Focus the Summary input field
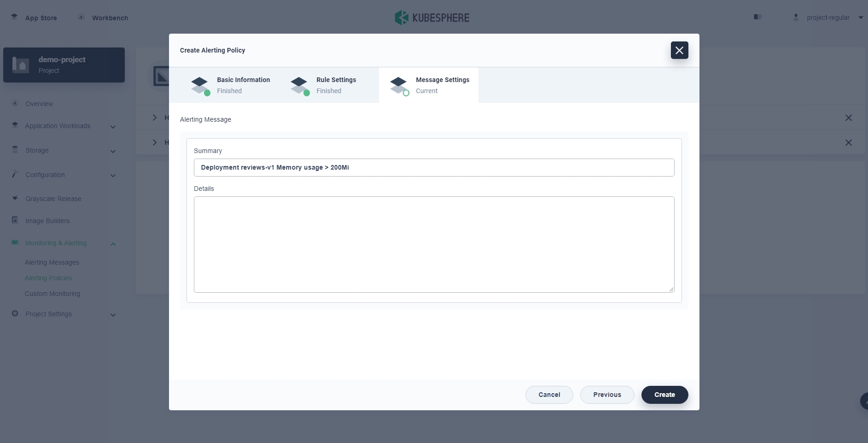 tap(434, 167)
